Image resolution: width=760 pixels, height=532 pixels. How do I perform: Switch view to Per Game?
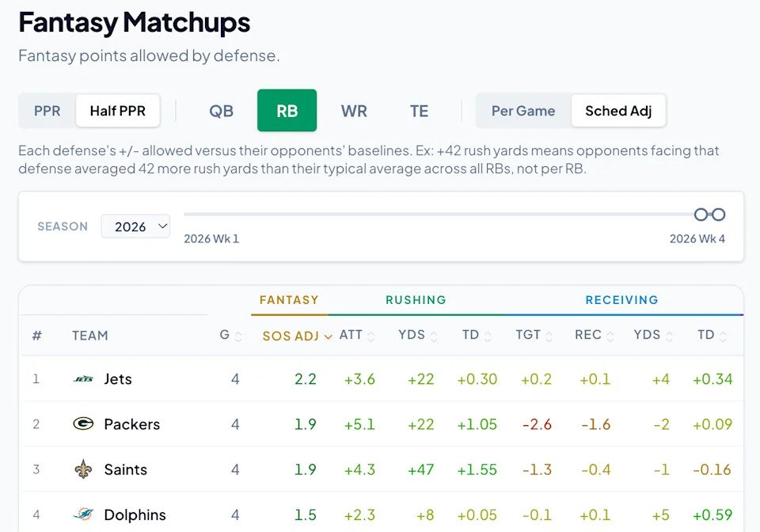[523, 111]
